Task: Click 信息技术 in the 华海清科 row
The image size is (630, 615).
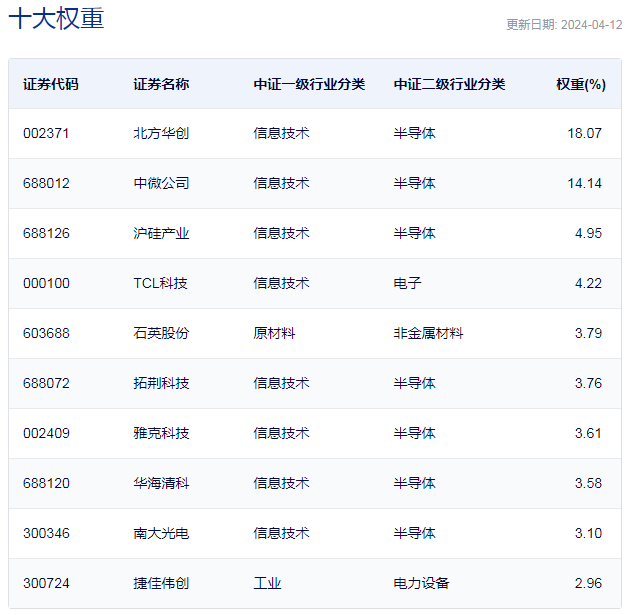Action: [x=281, y=483]
